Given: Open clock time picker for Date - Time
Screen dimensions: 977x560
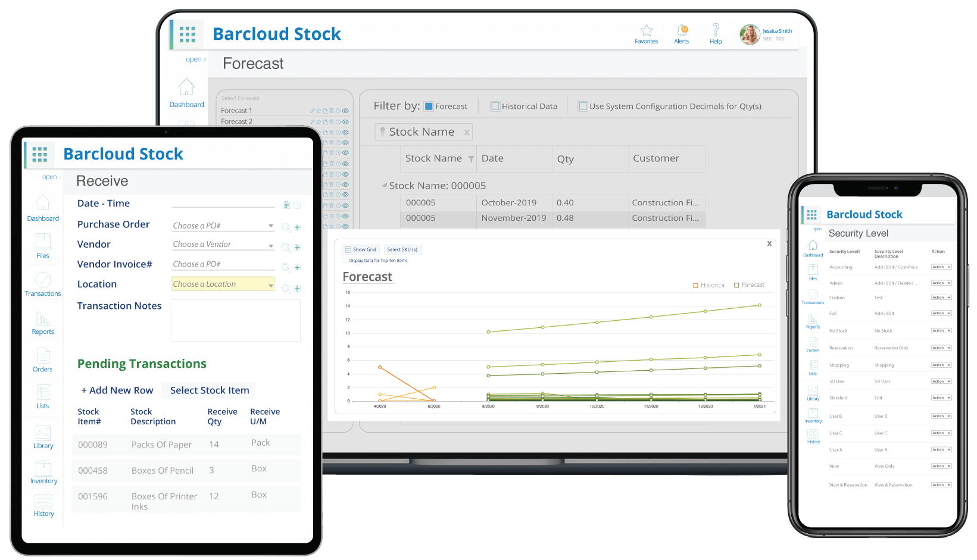Looking at the screenshot, I should click(297, 205).
